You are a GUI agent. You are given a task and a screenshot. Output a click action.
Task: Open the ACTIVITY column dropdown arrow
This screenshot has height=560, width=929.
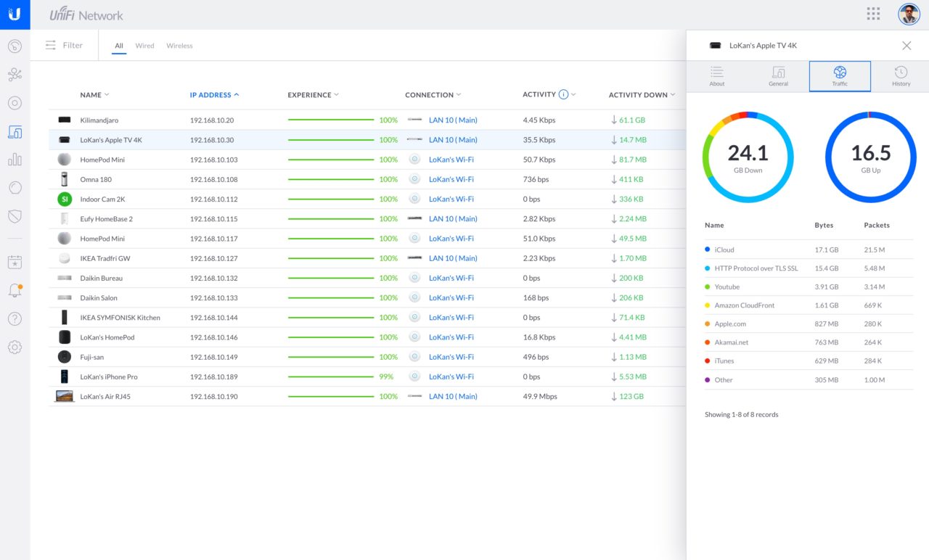click(573, 95)
